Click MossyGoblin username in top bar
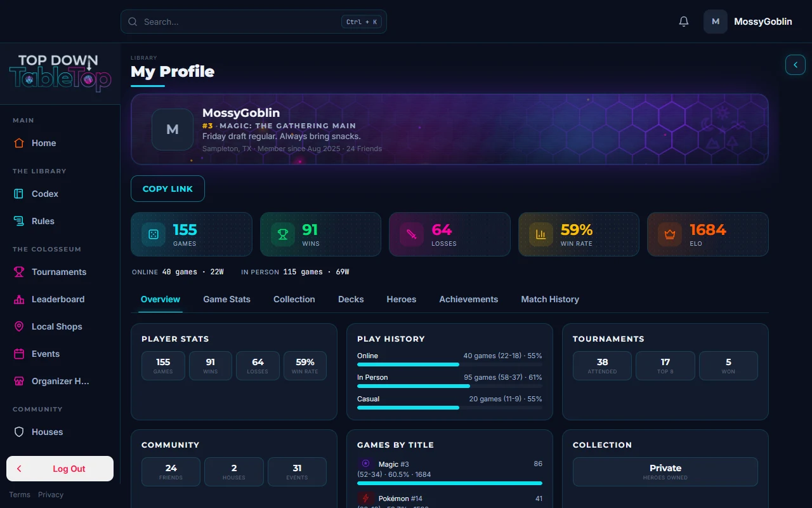812x508 pixels. click(763, 22)
